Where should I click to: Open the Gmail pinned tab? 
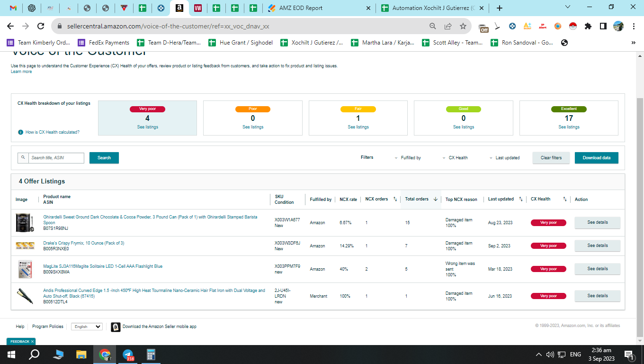tap(13, 8)
